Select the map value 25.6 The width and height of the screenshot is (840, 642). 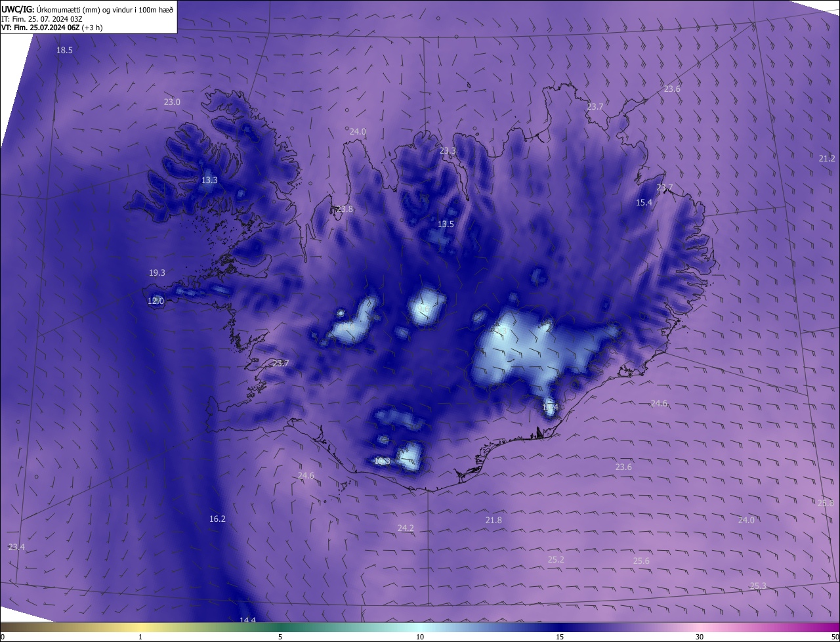pyautogui.click(x=641, y=561)
